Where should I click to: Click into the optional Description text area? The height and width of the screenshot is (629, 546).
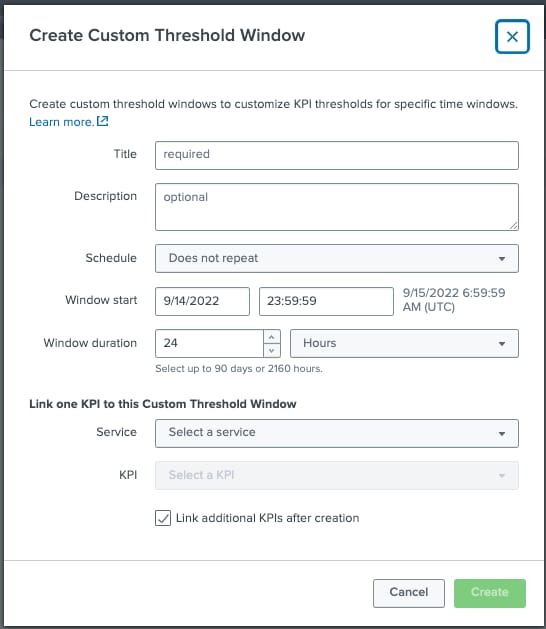337,207
